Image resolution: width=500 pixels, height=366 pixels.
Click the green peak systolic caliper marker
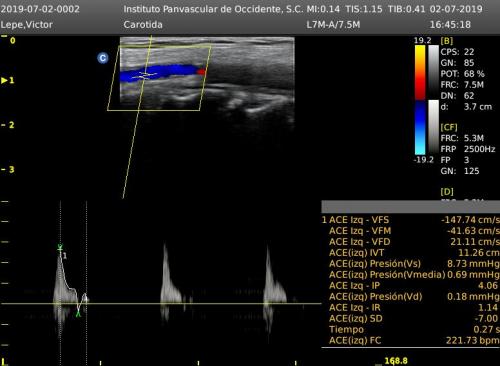[60, 247]
